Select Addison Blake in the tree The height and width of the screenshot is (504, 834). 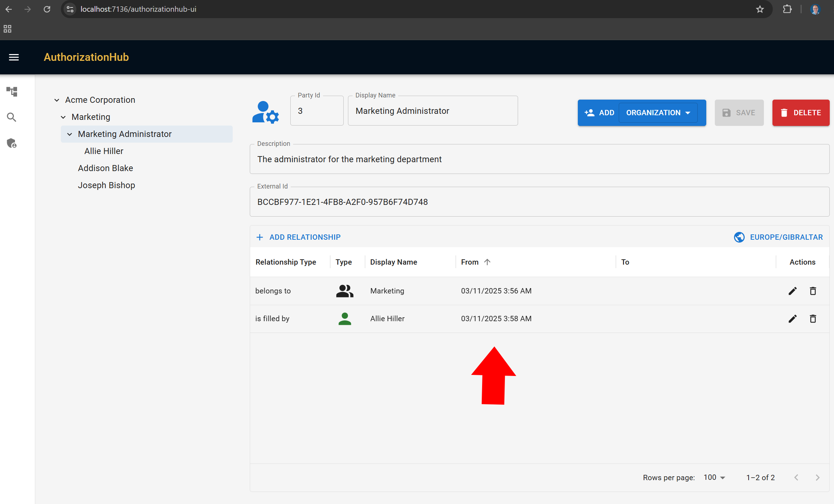pyautogui.click(x=105, y=168)
